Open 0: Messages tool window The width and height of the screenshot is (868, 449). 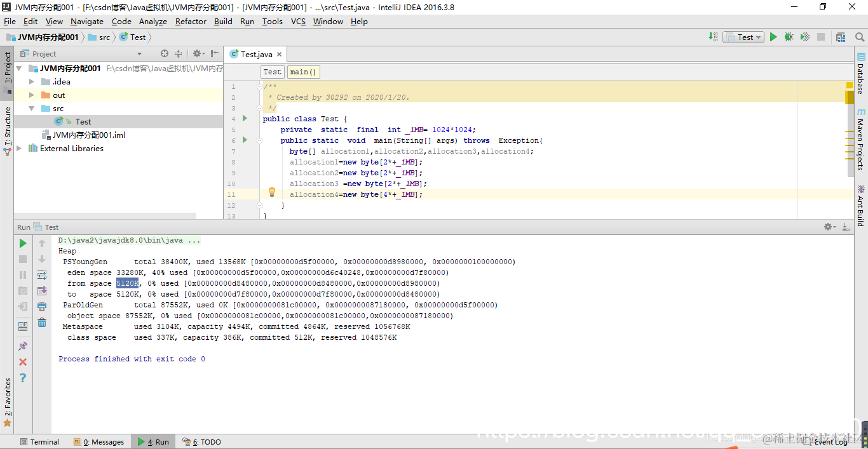[98, 441]
